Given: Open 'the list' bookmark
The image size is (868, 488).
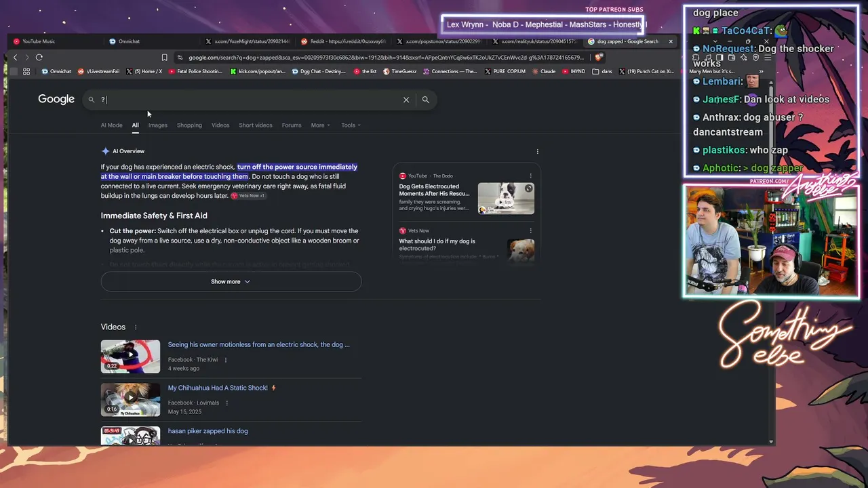Looking at the screenshot, I should 365,71.
